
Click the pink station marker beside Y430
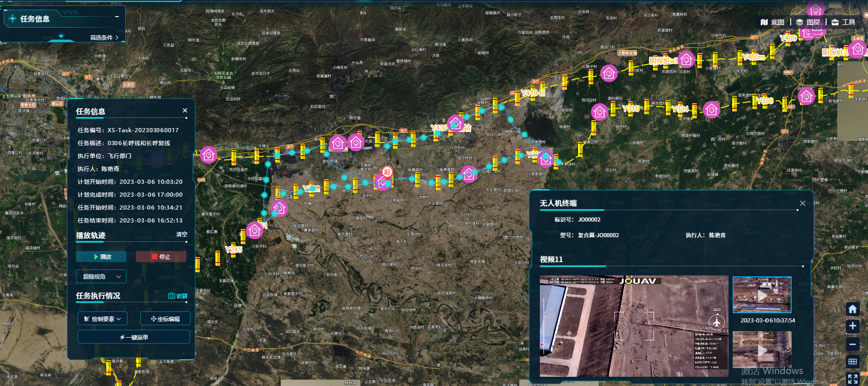456,123
